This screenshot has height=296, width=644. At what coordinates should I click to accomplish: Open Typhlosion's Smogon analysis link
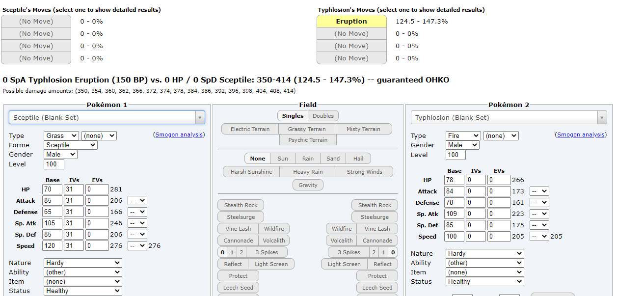pyautogui.click(x=581, y=135)
